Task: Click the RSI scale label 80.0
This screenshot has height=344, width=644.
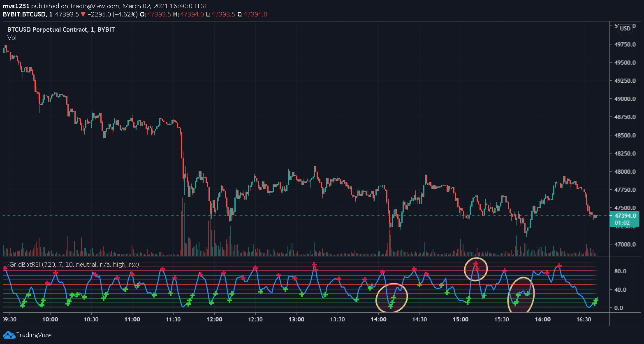Action: click(620, 271)
